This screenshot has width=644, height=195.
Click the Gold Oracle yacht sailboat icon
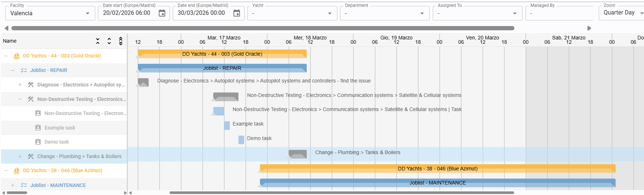[16, 56]
